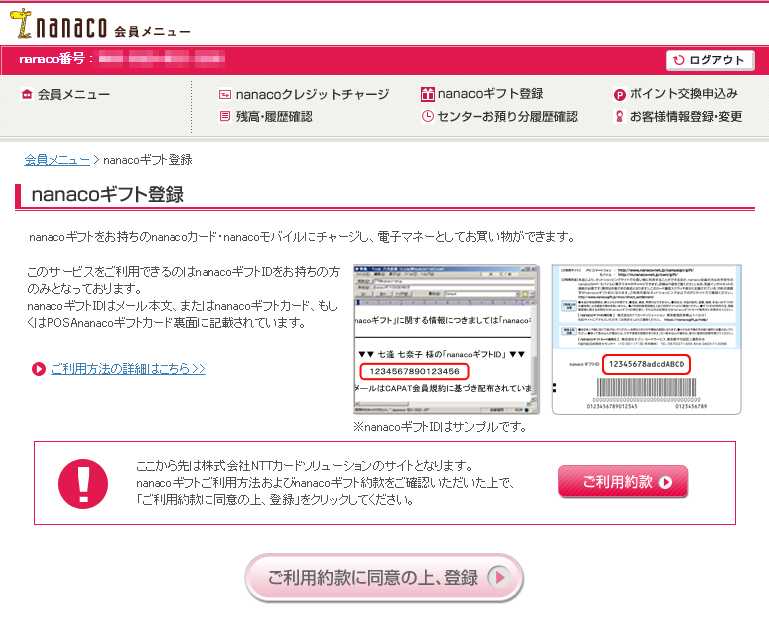The width and height of the screenshot is (769, 631).
Task: Open お客様情報登録・変更 menu item
Action: [x=686, y=117]
